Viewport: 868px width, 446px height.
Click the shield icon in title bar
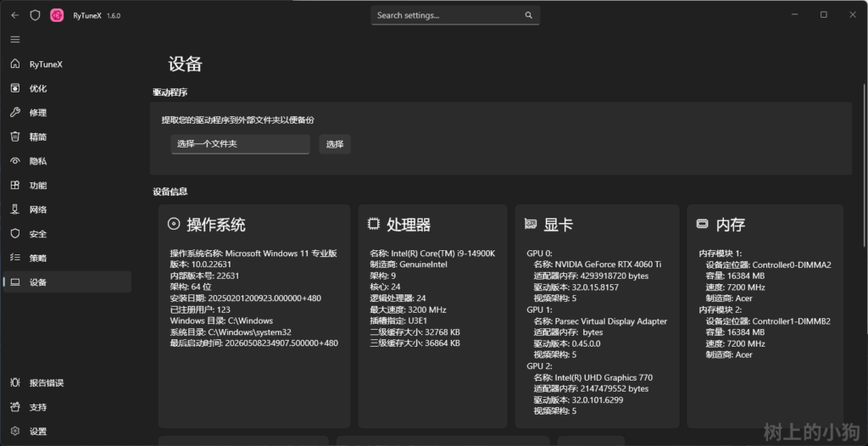pyautogui.click(x=35, y=15)
